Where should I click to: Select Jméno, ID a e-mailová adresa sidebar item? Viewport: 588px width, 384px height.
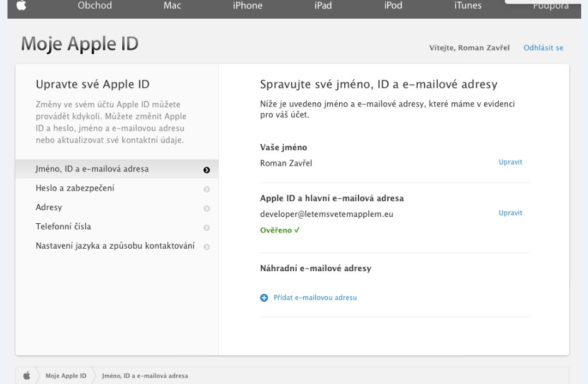tap(117, 169)
